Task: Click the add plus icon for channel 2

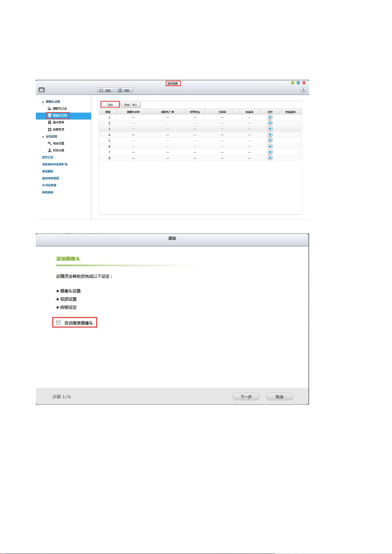Action: [x=270, y=123]
